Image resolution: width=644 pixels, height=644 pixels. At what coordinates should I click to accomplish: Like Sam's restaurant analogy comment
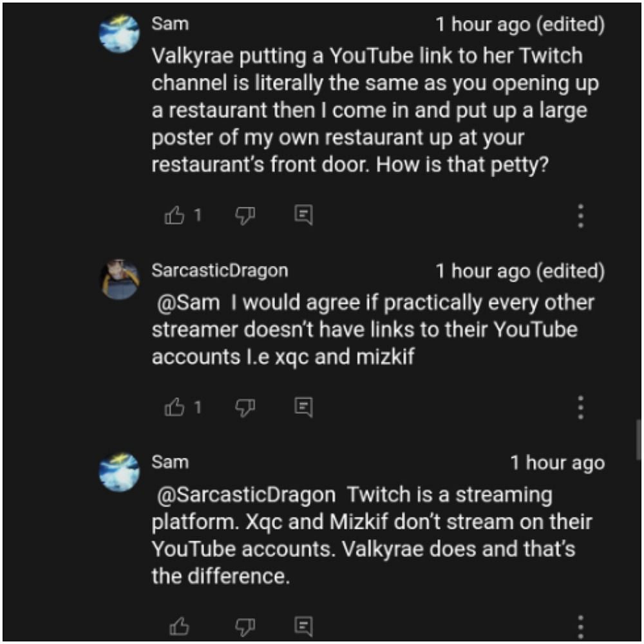coord(175,216)
